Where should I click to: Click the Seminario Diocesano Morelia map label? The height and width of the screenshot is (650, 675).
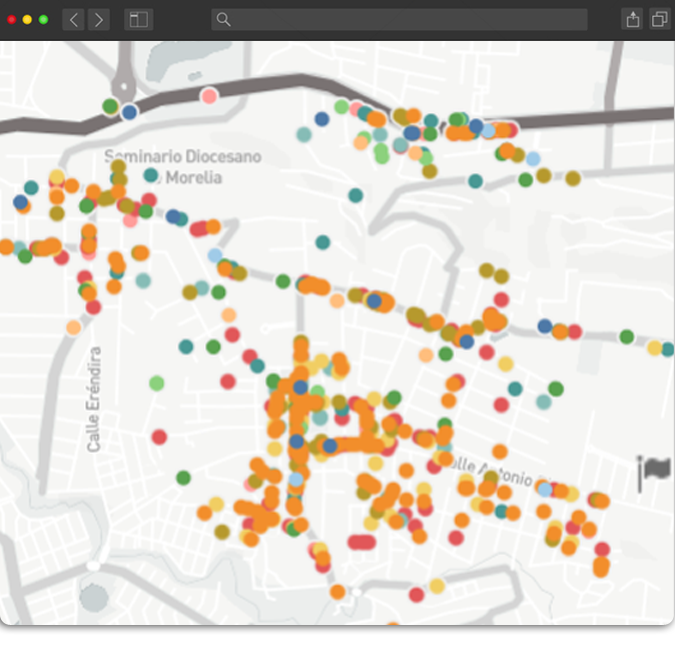(x=182, y=167)
